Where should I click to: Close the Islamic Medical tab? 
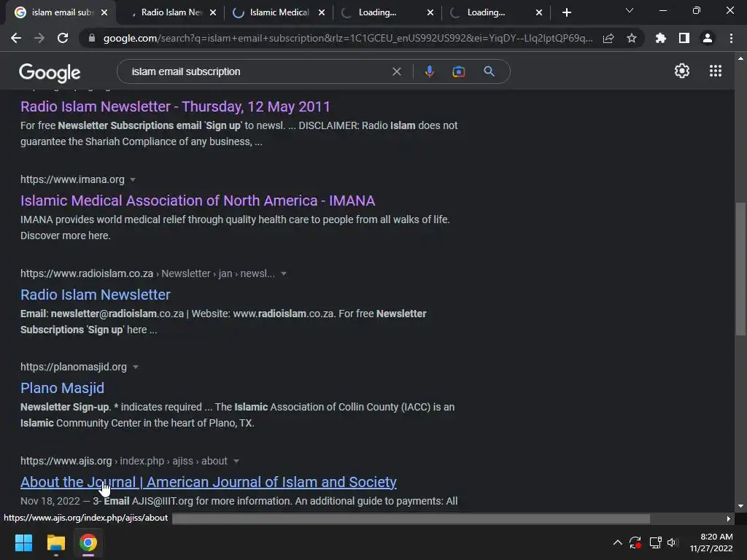pyautogui.click(x=322, y=12)
